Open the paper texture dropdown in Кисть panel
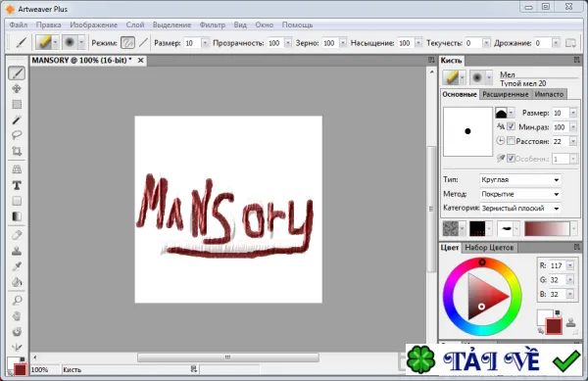Image resolution: width=588 pixels, height=381 pixels. click(463, 228)
